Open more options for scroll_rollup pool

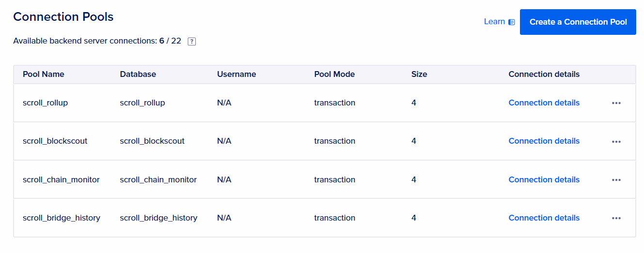[x=616, y=103]
